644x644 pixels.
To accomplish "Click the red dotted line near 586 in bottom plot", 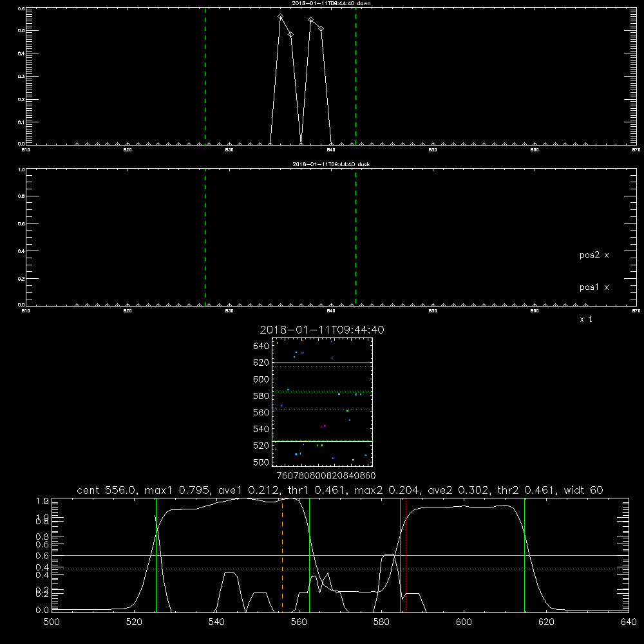I will click(x=406, y=555).
